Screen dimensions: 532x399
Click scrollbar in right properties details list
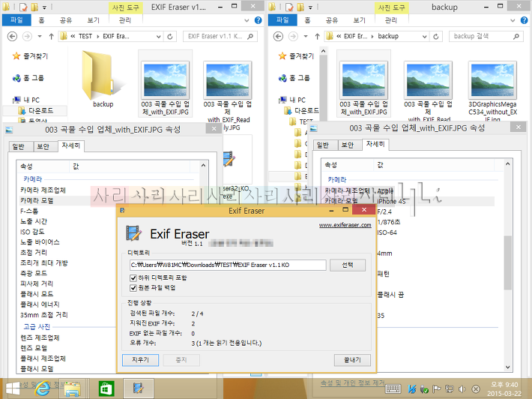[x=507, y=262]
